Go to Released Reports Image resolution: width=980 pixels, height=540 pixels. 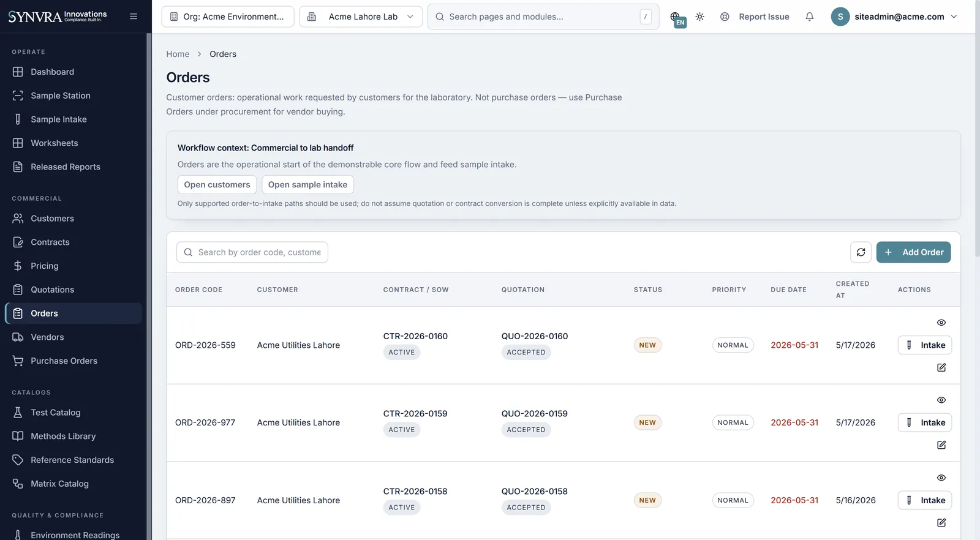[73, 167]
